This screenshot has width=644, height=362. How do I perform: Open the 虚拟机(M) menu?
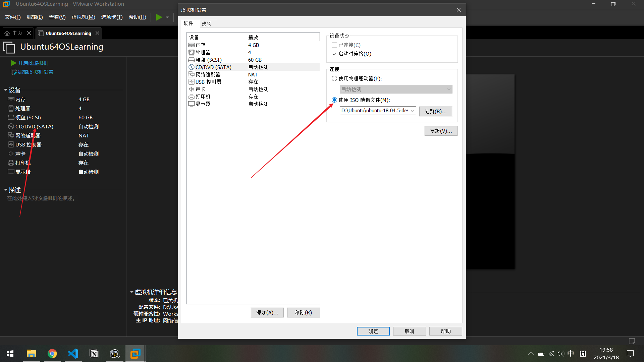click(x=83, y=17)
